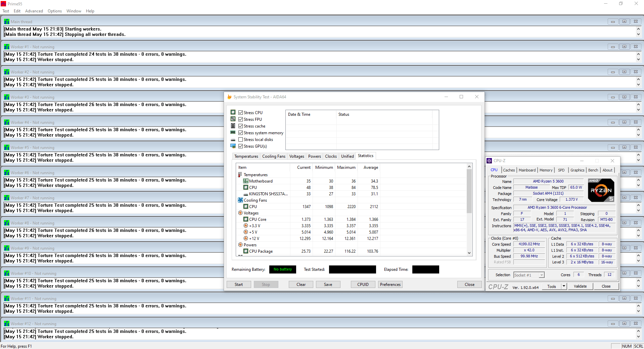Image resolution: width=644 pixels, height=349 pixels.
Task: Click the Voltages group icon in Statistics
Action: (x=240, y=213)
